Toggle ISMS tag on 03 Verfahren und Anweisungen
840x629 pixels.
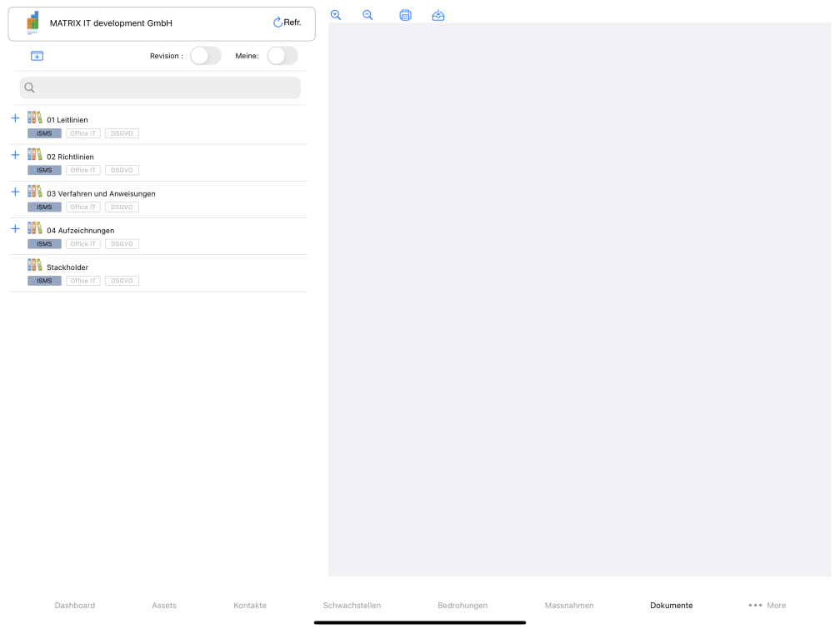click(44, 207)
